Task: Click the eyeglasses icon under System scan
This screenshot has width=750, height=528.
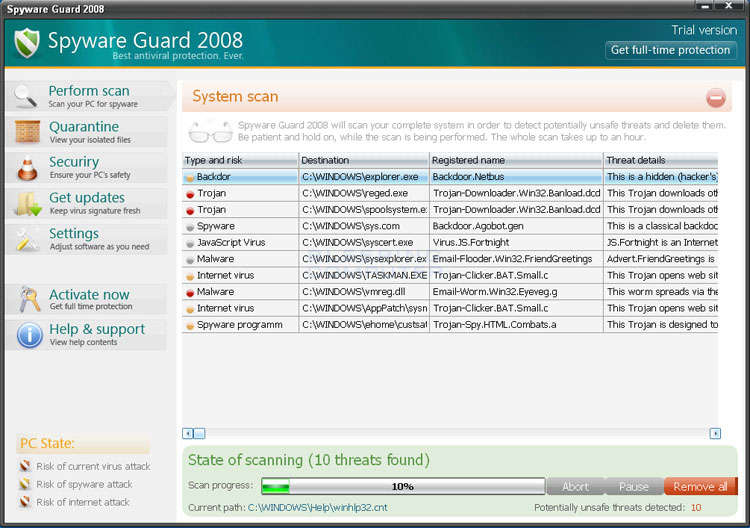Action: [210, 132]
